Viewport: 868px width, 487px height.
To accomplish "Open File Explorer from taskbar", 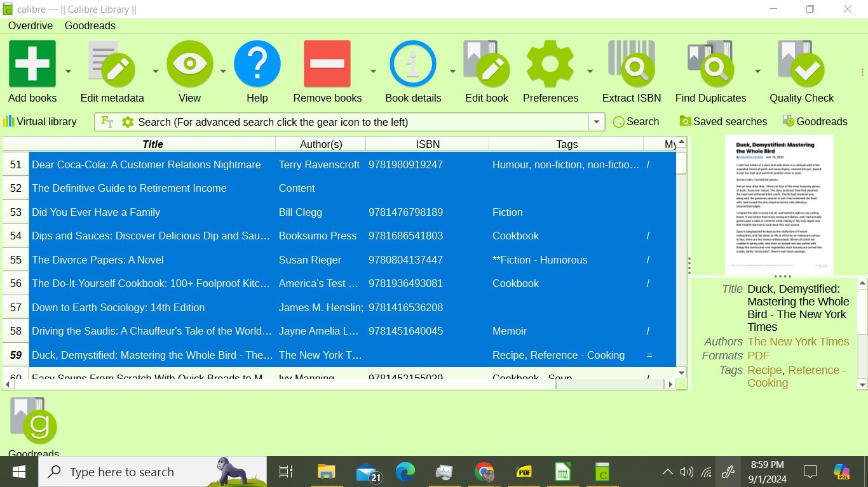I will (326, 472).
